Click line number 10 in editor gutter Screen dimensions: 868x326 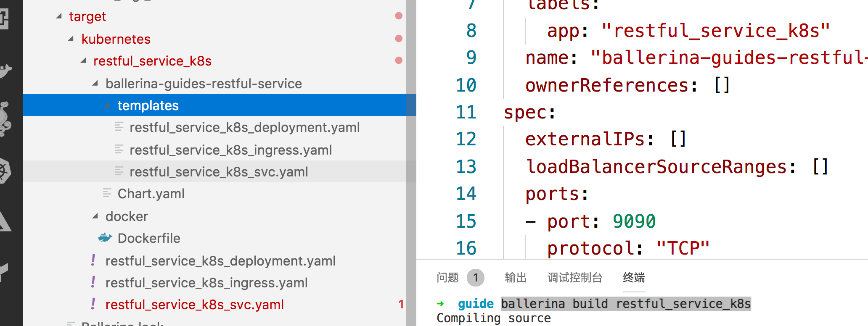click(x=466, y=85)
